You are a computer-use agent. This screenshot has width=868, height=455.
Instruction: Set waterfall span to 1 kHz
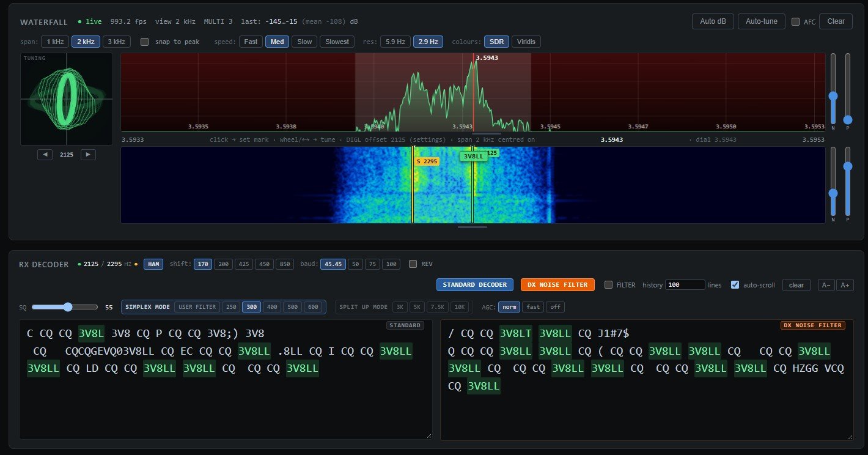(x=55, y=42)
